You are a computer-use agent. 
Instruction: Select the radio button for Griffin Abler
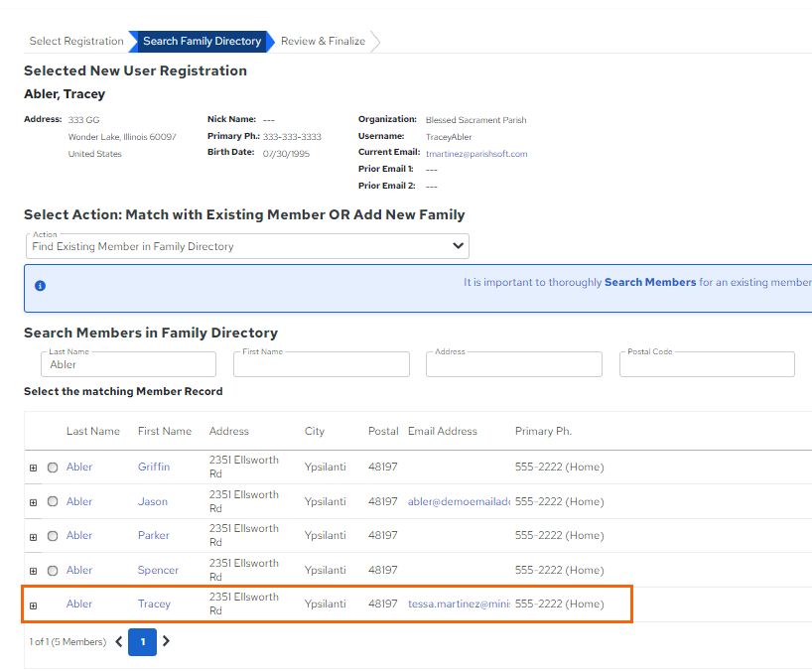tap(53, 467)
